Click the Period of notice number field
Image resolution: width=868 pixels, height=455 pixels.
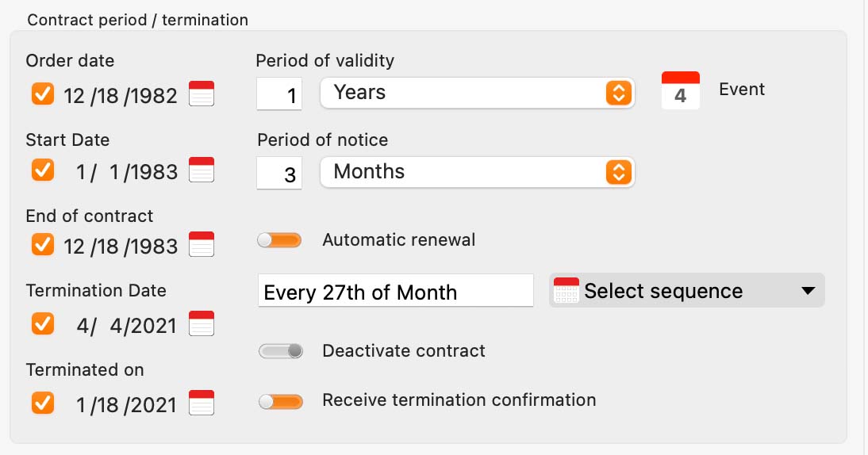[279, 173]
